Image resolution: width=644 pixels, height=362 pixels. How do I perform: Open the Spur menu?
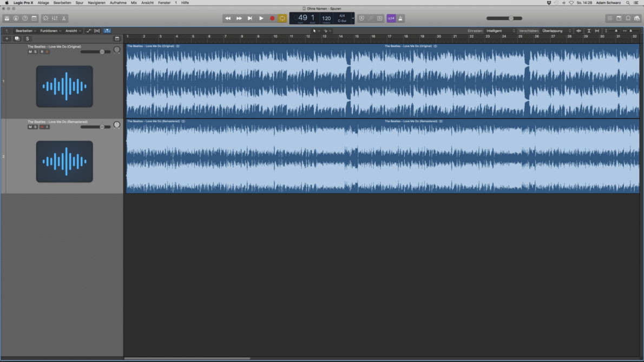[79, 3]
